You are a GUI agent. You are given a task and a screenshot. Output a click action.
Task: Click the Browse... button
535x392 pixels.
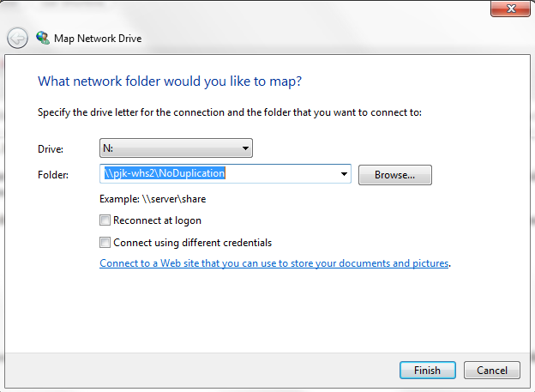click(x=394, y=175)
